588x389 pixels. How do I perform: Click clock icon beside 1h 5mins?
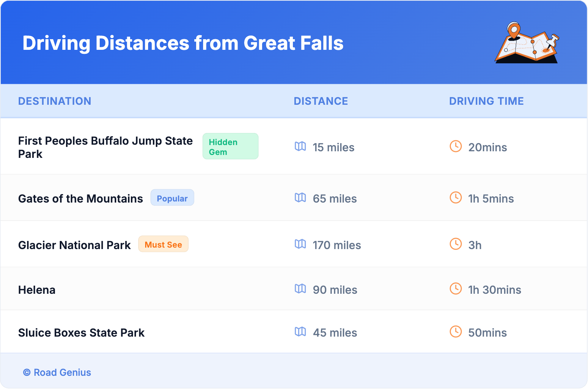click(456, 198)
